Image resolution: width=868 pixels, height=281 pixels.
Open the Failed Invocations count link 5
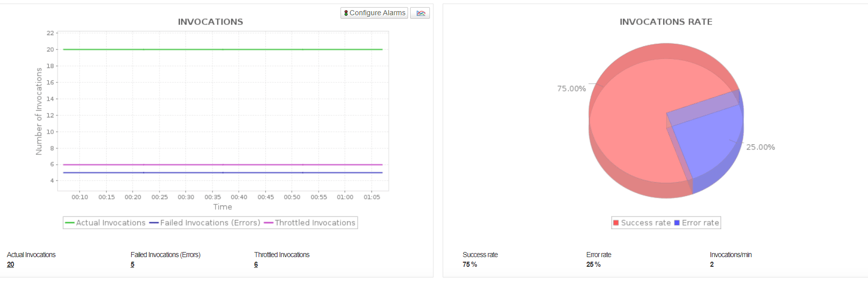133,265
